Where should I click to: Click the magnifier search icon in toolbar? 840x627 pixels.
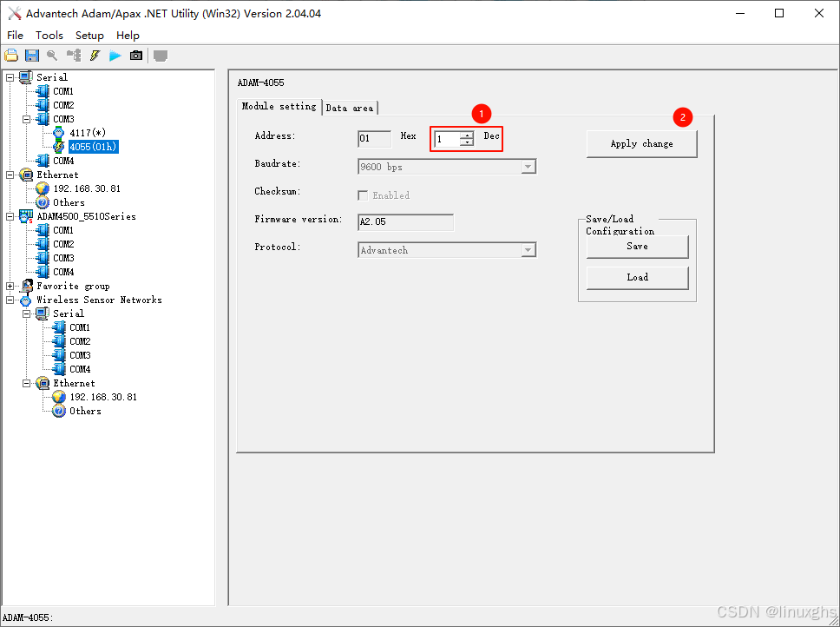click(x=52, y=56)
